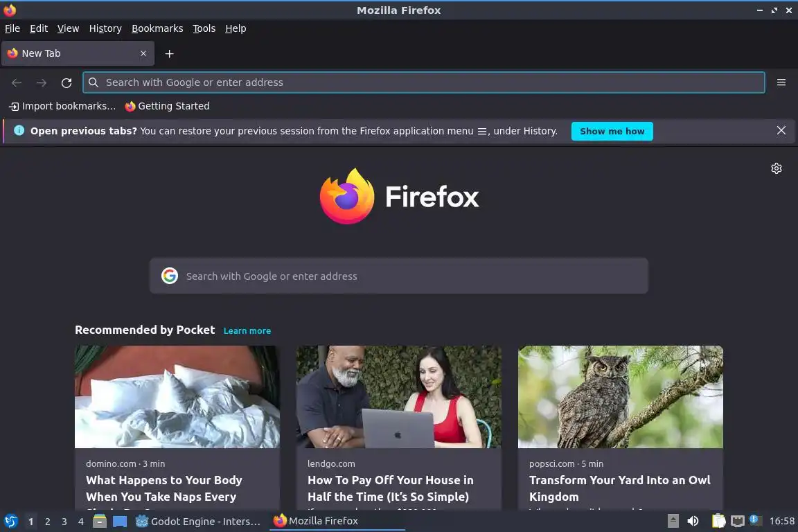Open the laptop couple article thumbnail
Image resolution: width=798 pixels, height=532 pixels.
(398, 397)
